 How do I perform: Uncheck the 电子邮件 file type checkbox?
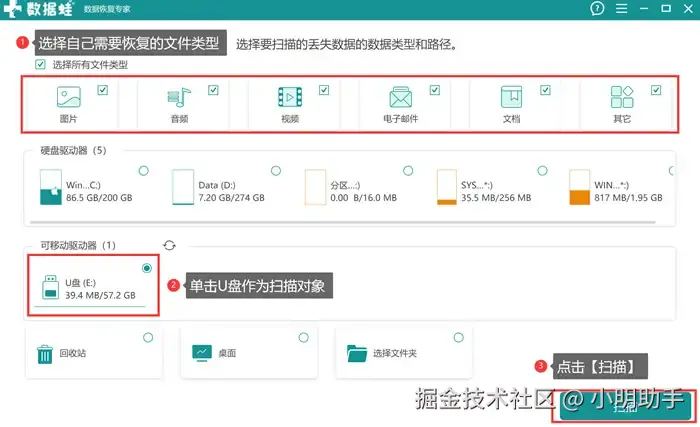pos(435,90)
